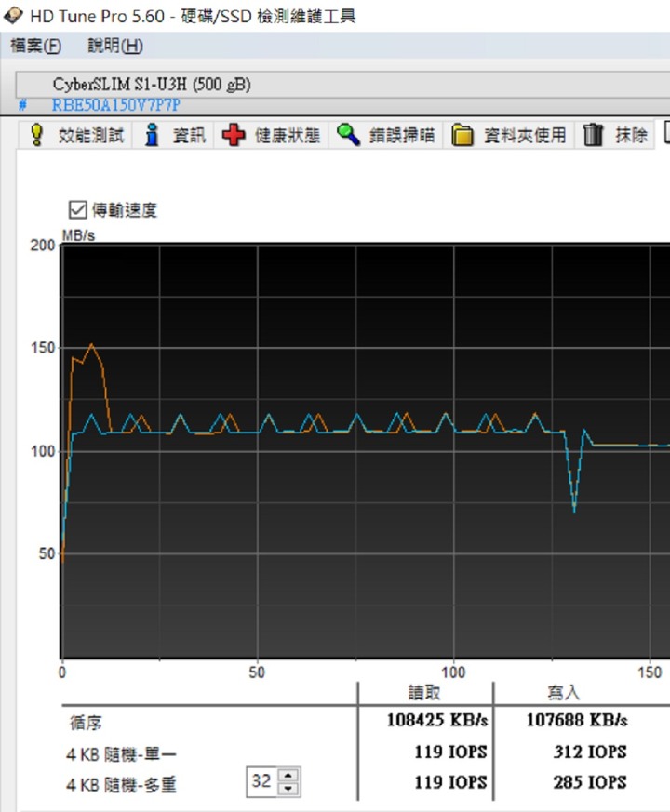Click the 4 KB 隨機-多重 row label
670x812 pixels.
[121, 785]
